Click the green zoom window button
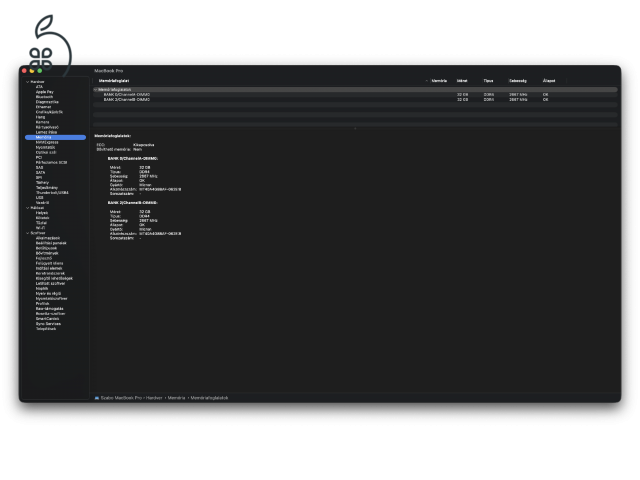This screenshot has width=640, height=480. 40,71
